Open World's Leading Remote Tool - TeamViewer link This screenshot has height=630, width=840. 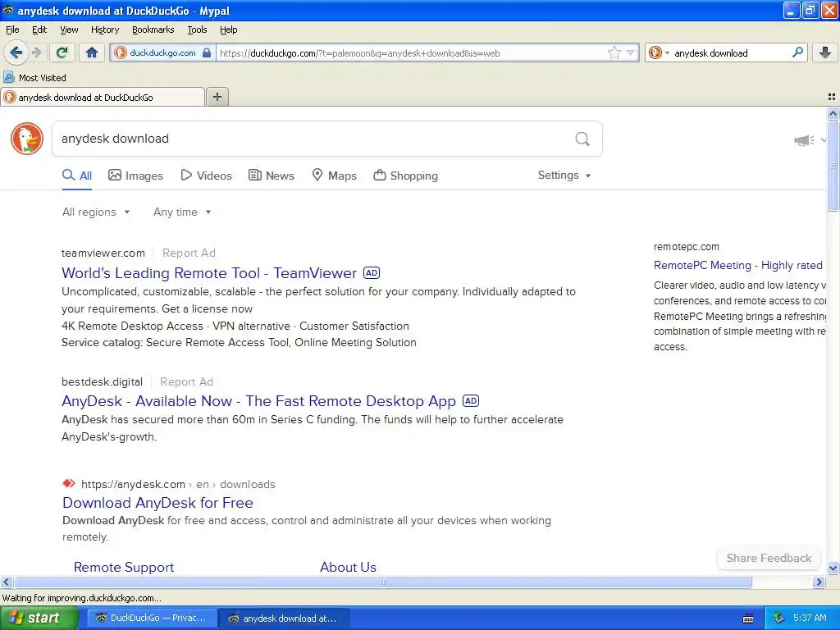(209, 273)
